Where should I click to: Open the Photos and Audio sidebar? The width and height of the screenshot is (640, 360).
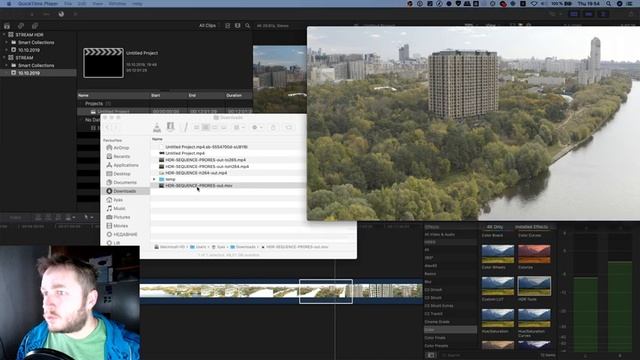coord(21,26)
